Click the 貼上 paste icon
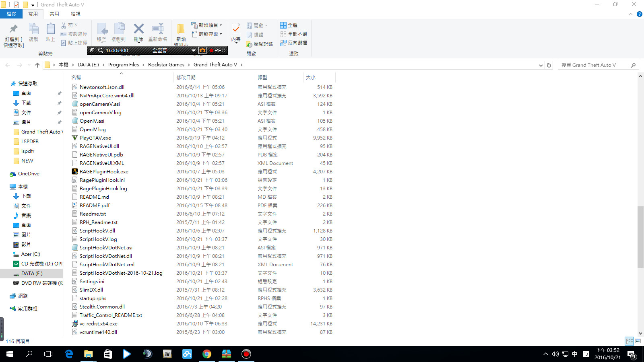The width and height of the screenshot is (644, 362). pos(50,29)
